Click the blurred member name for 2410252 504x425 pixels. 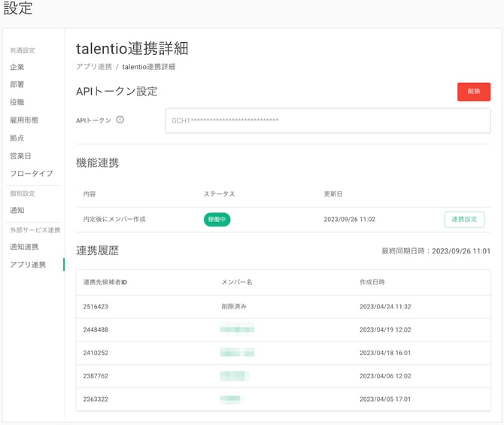[x=237, y=352]
